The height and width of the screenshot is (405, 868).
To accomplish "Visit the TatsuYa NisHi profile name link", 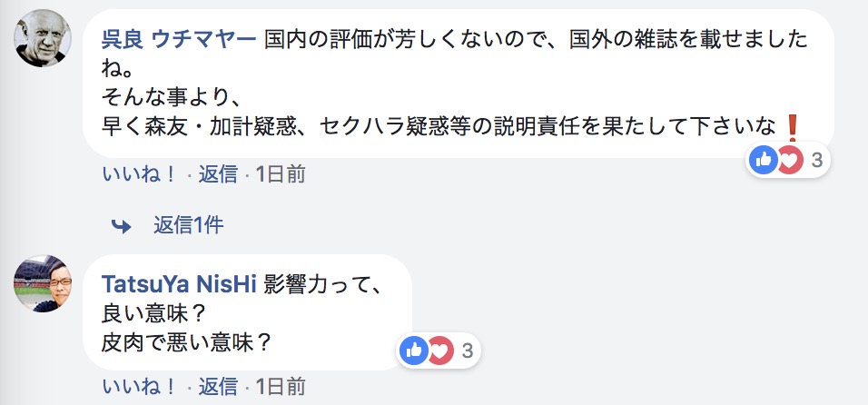I will pyautogui.click(x=179, y=283).
